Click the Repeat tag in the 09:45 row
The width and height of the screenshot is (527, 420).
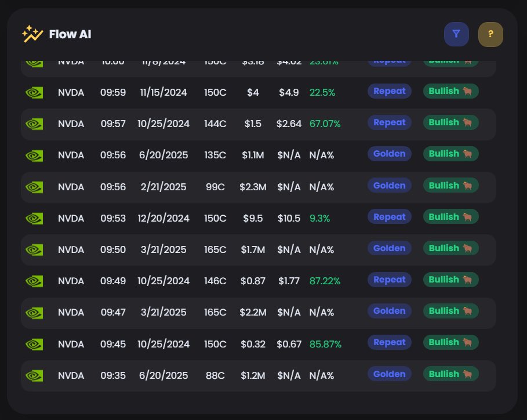(390, 342)
